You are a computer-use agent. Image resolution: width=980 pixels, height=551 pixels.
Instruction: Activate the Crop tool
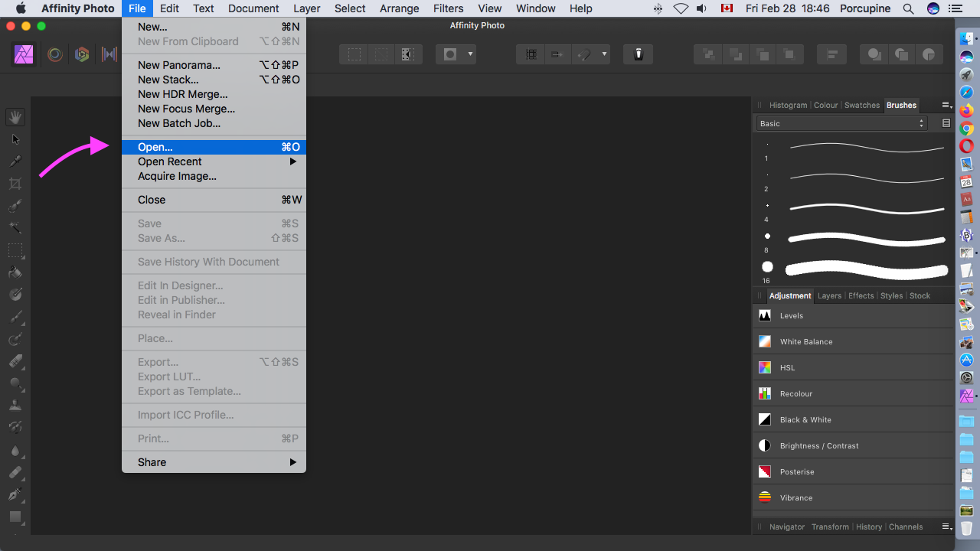[15, 184]
